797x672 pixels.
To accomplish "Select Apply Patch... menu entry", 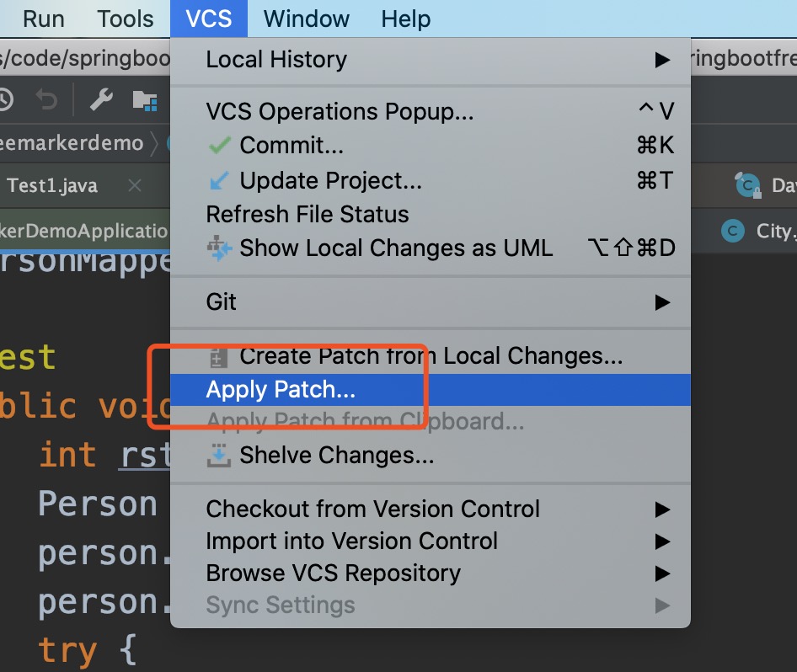I will [x=281, y=390].
